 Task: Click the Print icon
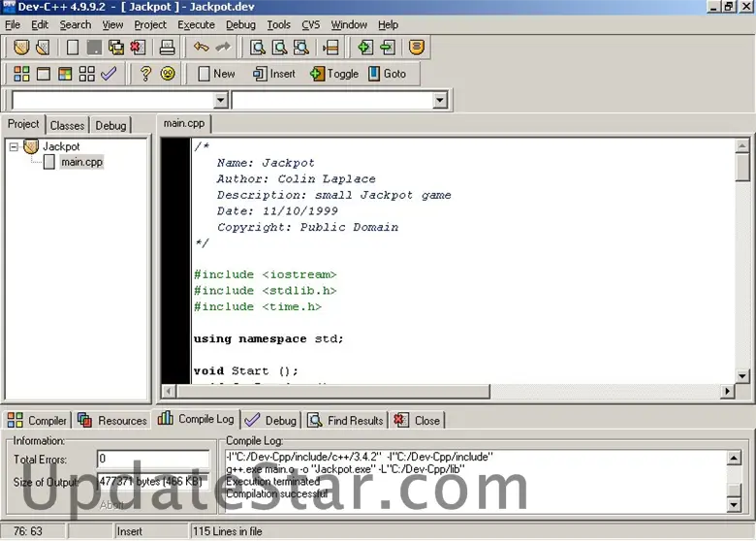(x=167, y=48)
